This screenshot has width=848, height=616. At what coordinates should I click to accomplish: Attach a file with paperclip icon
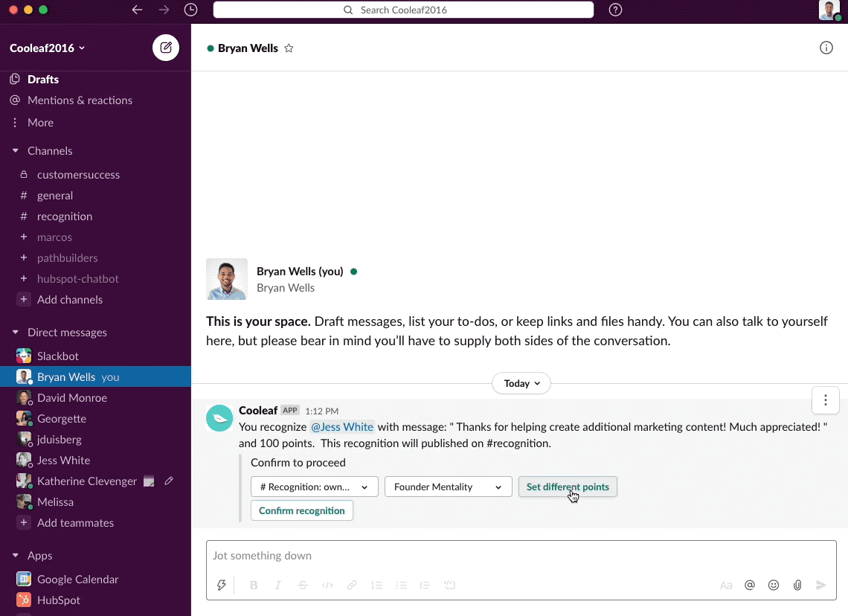797,585
